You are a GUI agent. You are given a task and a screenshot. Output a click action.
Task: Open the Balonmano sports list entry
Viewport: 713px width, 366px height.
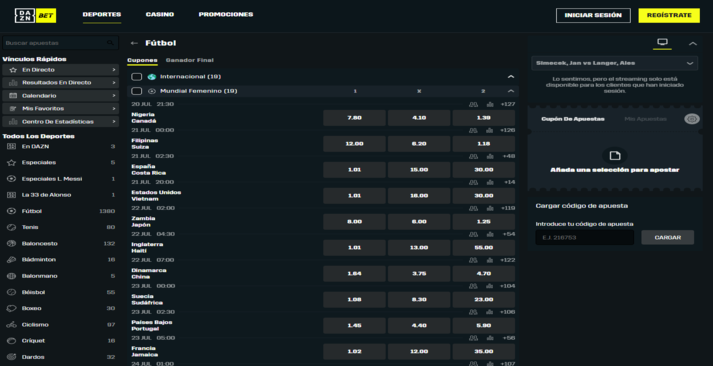pos(60,276)
